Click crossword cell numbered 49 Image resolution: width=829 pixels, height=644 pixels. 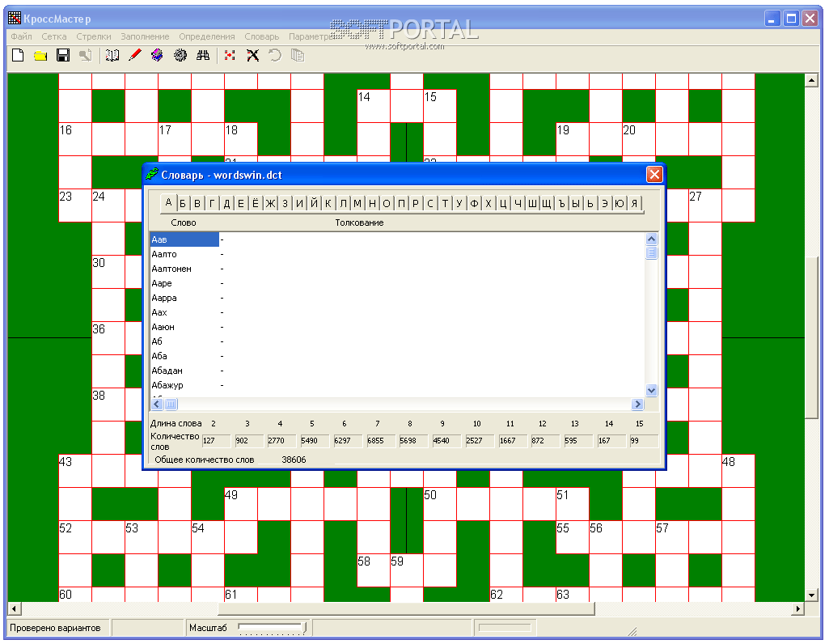241,504
